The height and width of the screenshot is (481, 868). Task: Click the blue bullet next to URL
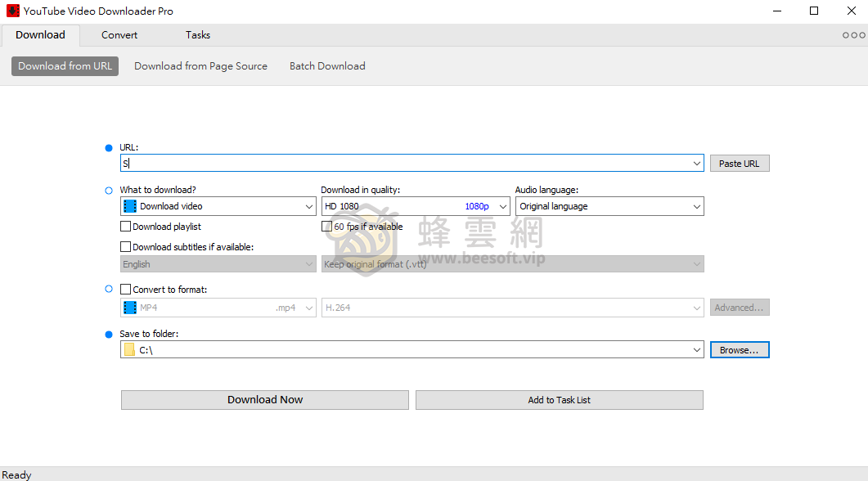tap(109, 148)
